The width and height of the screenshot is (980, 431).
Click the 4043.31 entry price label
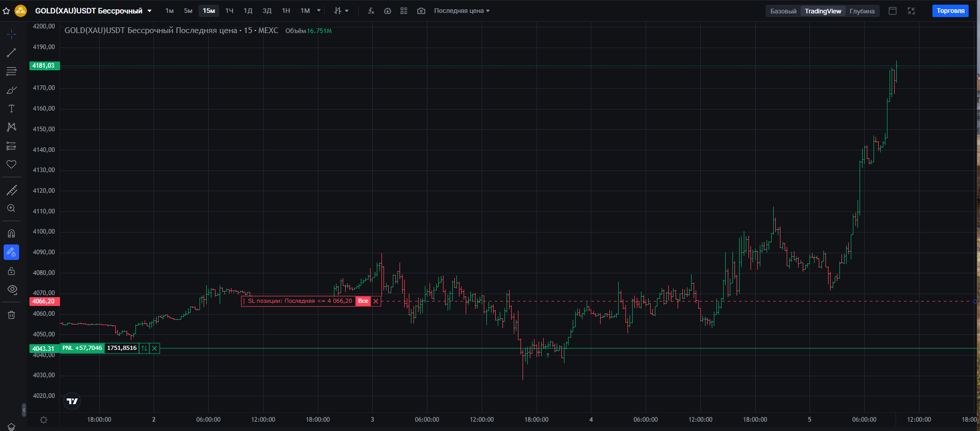point(44,349)
